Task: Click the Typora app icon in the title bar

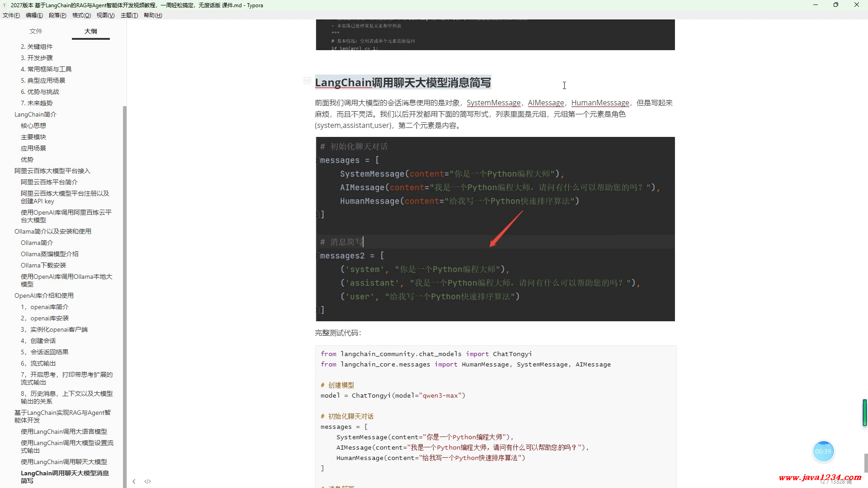Action: click(5, 5)
